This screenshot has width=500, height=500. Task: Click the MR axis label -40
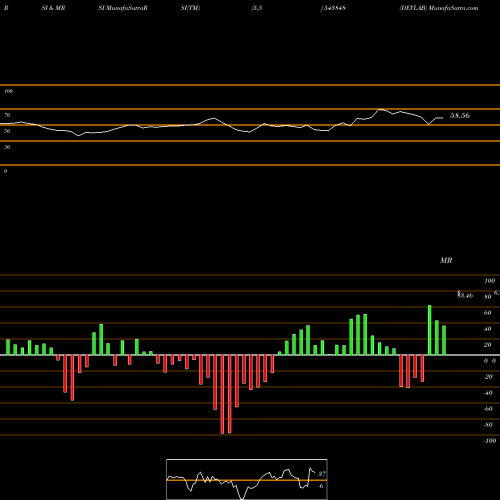click(488, 393)
